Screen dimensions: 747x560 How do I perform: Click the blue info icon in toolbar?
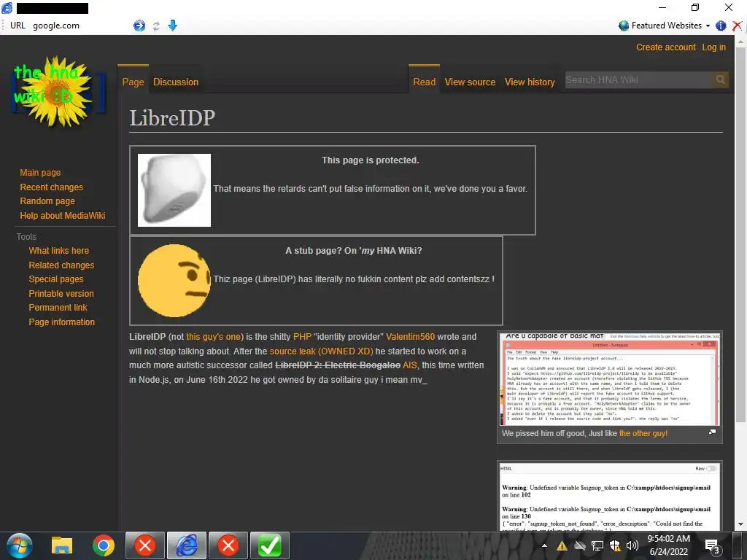click(x=721, y=26)
